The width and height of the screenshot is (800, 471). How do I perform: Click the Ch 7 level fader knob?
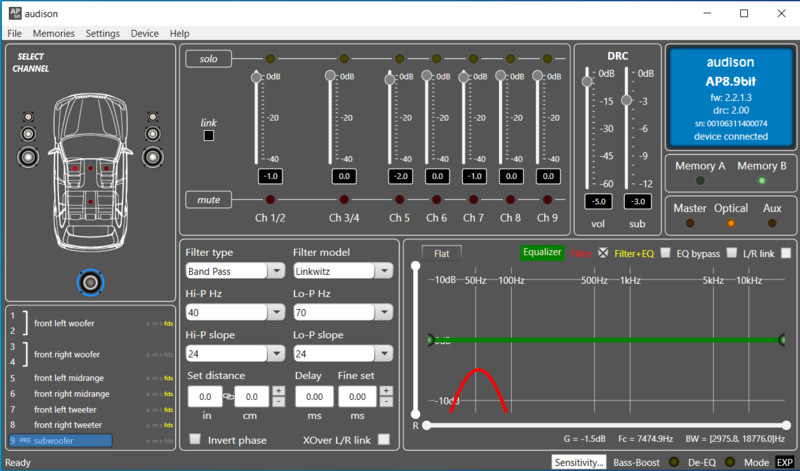(463, 78)
